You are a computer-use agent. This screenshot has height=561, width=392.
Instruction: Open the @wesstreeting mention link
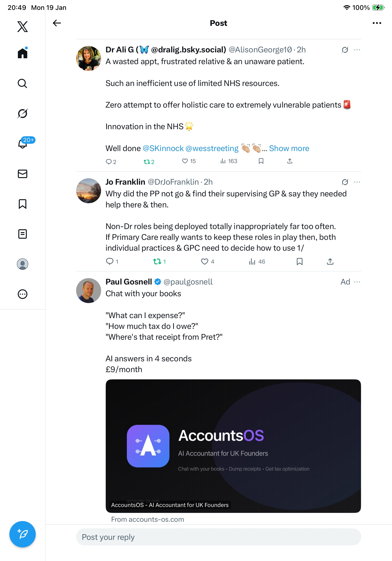tap(212, 148)
